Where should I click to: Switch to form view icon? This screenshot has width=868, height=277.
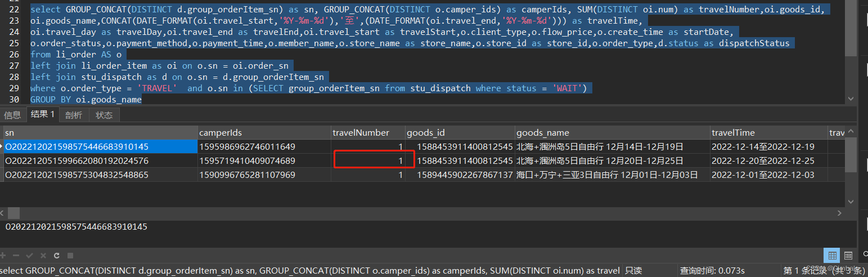[849, 255]
